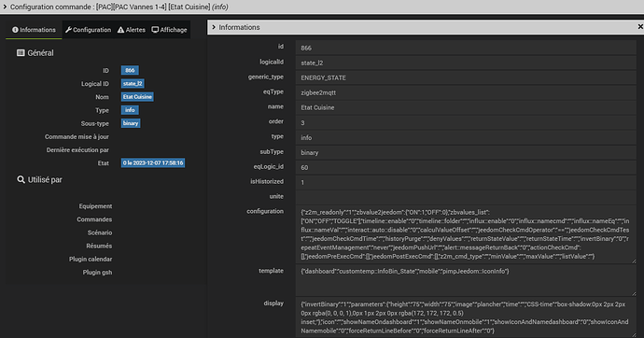Click the Plugin gsh label
The height and width of the screenshot is (338, 644).
coord(97,273)
